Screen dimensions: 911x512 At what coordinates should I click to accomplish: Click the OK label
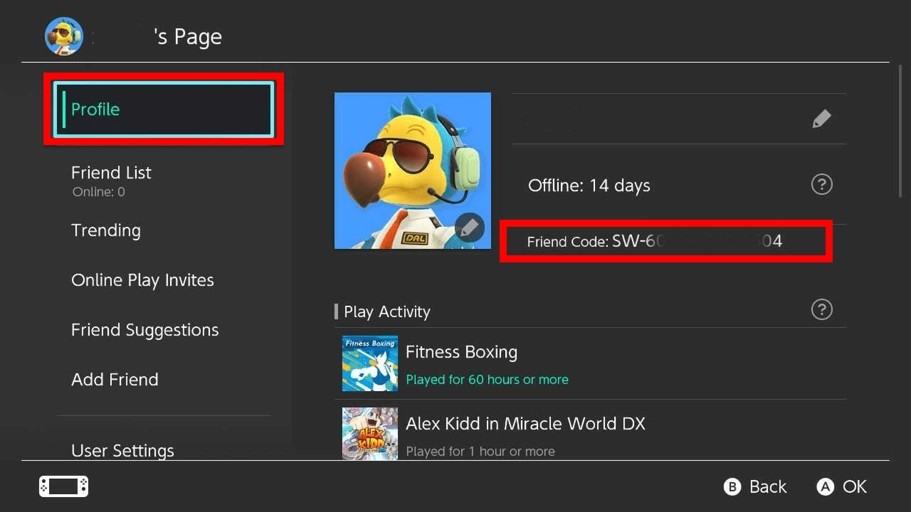854,487
